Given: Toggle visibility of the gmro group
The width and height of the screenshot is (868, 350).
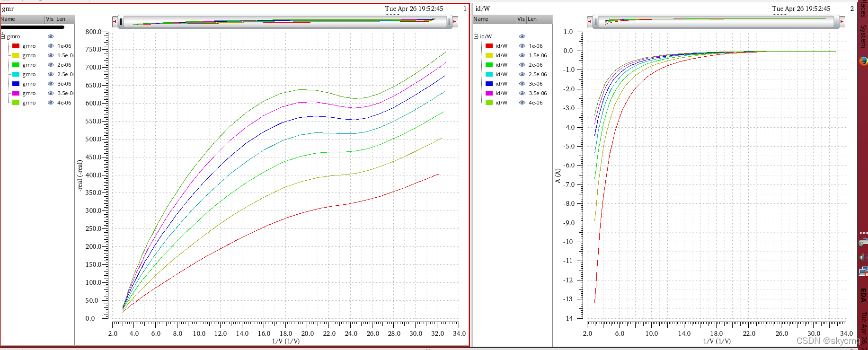Looking at the screenshot, I should 51,36.
